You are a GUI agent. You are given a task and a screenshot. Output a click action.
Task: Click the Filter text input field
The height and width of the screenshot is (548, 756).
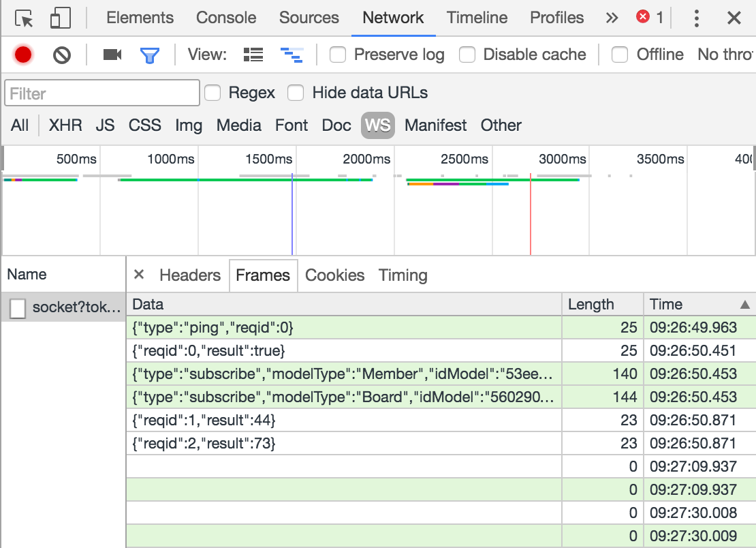point(102,93)
